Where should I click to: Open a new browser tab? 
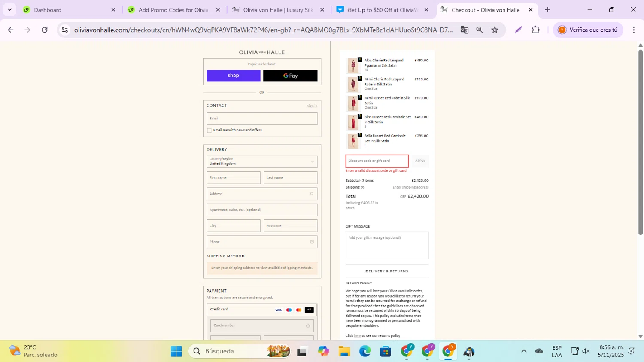tap(547, 10)
